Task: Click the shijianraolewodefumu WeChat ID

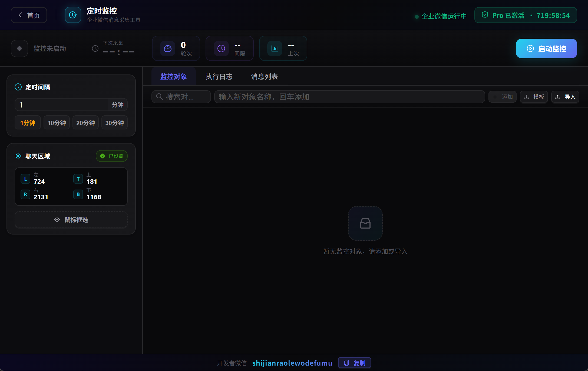Action: click(292, 363)
